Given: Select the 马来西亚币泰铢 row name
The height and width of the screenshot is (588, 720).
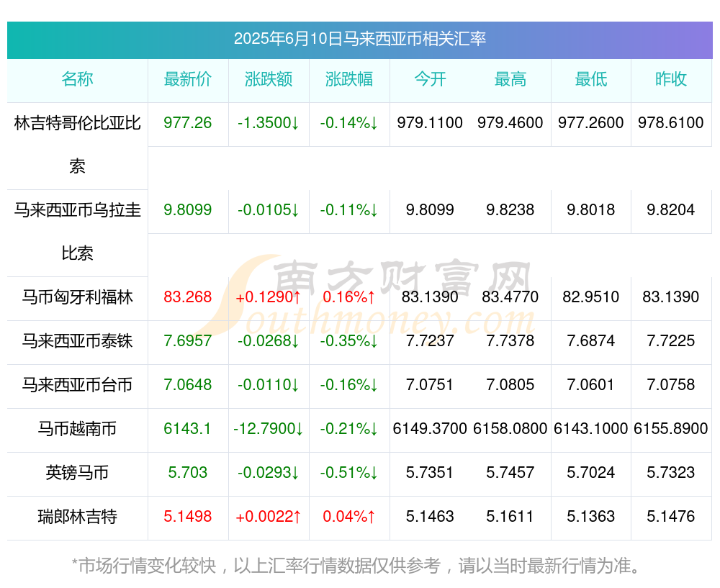Looking at the screenshot, I should tap(77, 341).
